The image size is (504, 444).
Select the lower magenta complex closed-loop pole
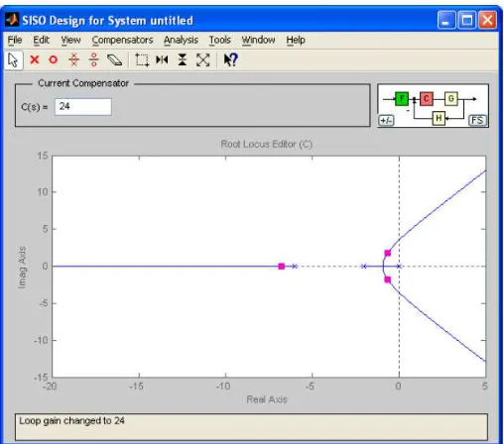click(388, 279)
